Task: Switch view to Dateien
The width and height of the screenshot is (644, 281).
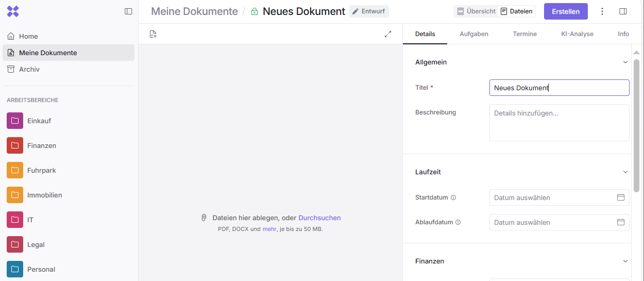Action: [517, 11]
